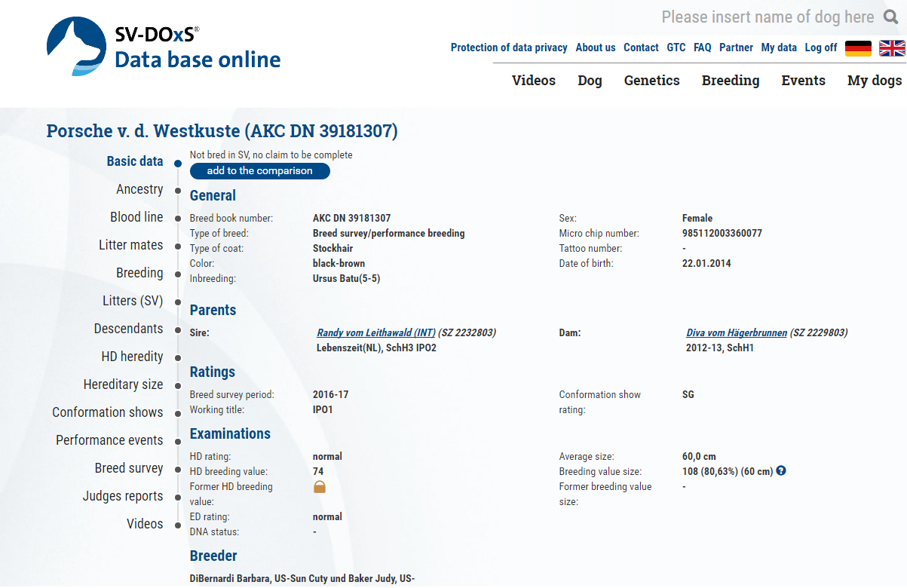Image resolution: width=907 pixels, height=588 pixels.
Task: Click the SV-DOxS dog head logo
Action: (77, 46)
